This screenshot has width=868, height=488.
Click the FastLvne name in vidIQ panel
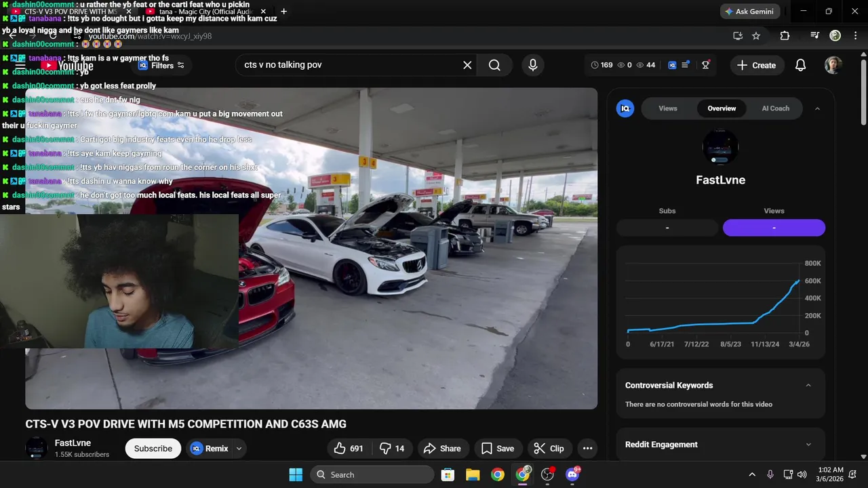click(720, 180)
